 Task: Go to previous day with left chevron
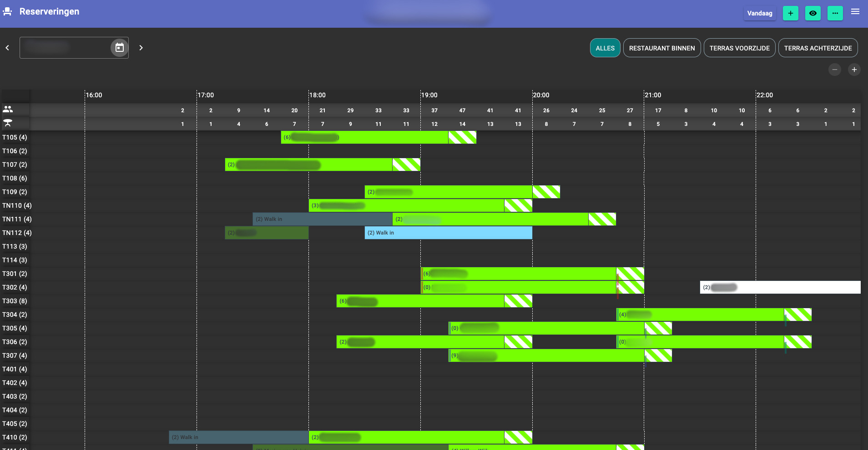click(7, 48)
